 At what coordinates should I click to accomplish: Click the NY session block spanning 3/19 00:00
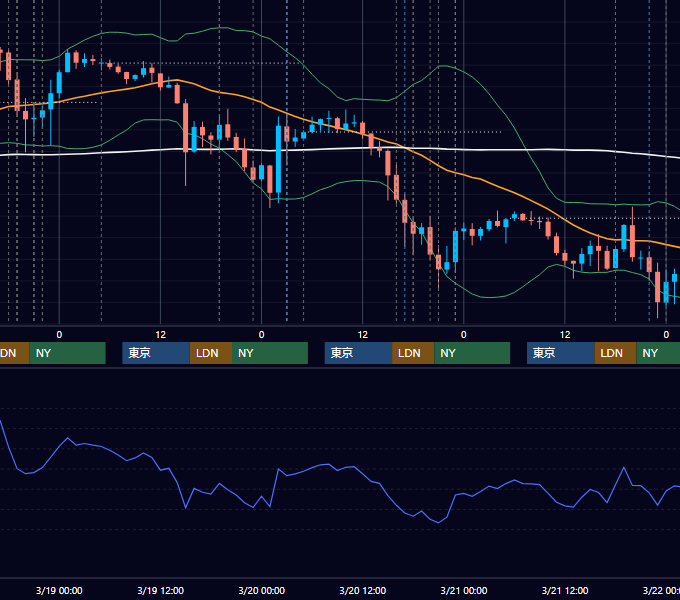(68, 353)
